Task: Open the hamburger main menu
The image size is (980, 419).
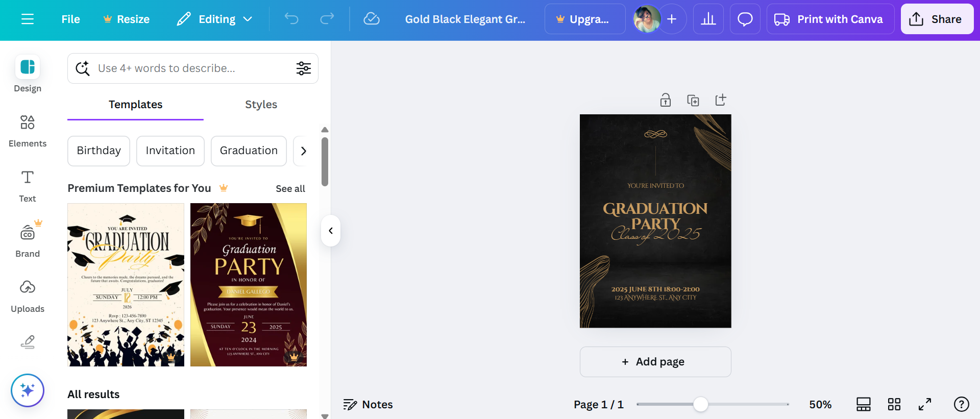Action: pyautogui.click(x=28, y=19)
